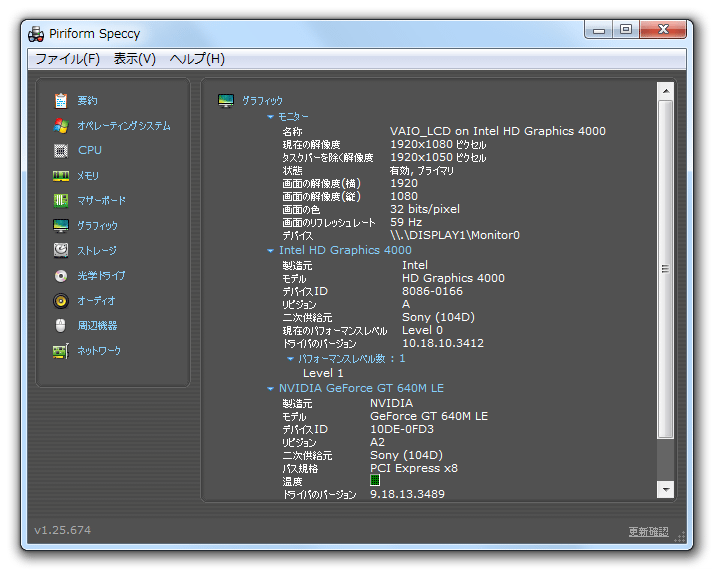Click the 'Level 1' tree row
Screen dimensions: 718x575
(323, 373)
